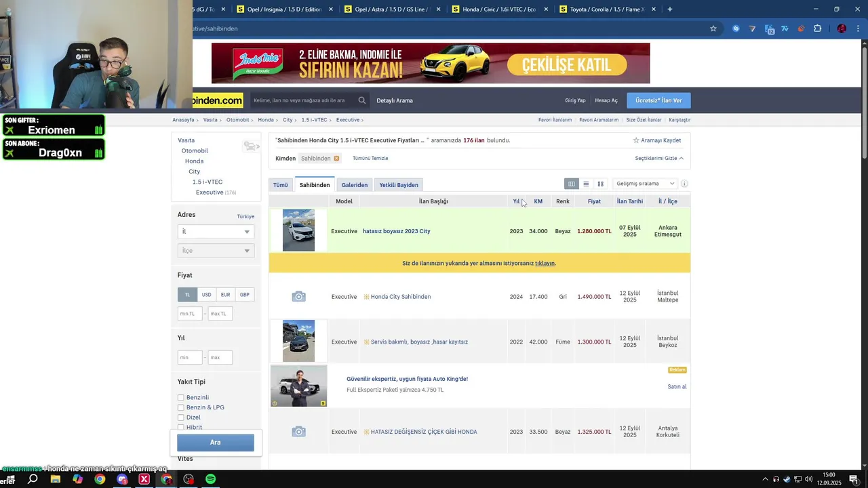The height and width of the screenshot is (488, 868).
Task: Click Satın al on Auto King ad
Action: (677, 387)
